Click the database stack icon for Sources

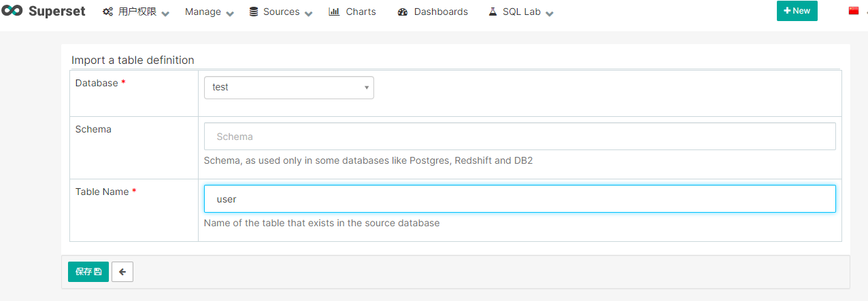tap(254, 12)
